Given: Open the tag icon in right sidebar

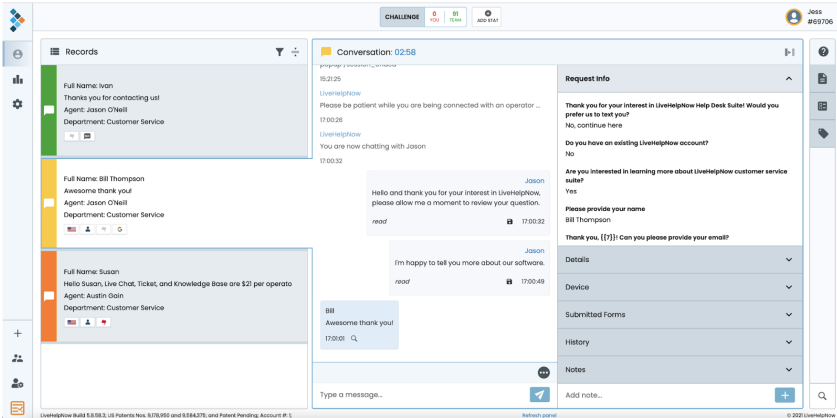Looking at the screenshot, I should [823, 132].
